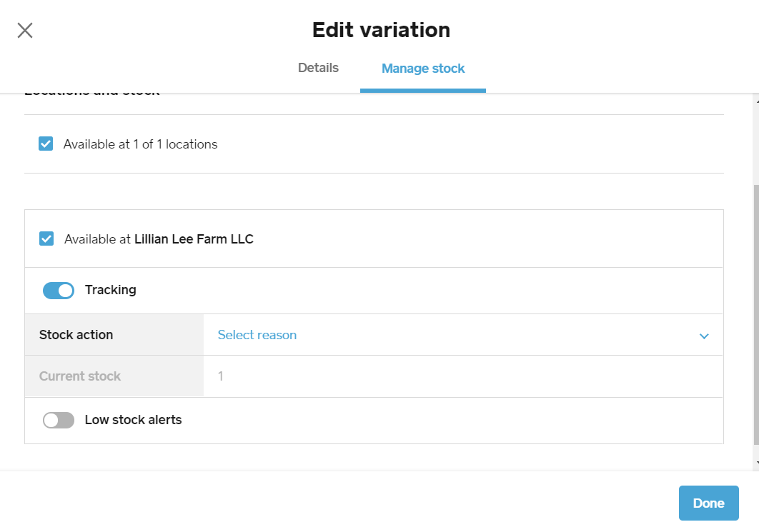The width and height of the screenshot is (759, 532).
Task: Open the stock action dropdown chevron
Action: tap(704, 335)
